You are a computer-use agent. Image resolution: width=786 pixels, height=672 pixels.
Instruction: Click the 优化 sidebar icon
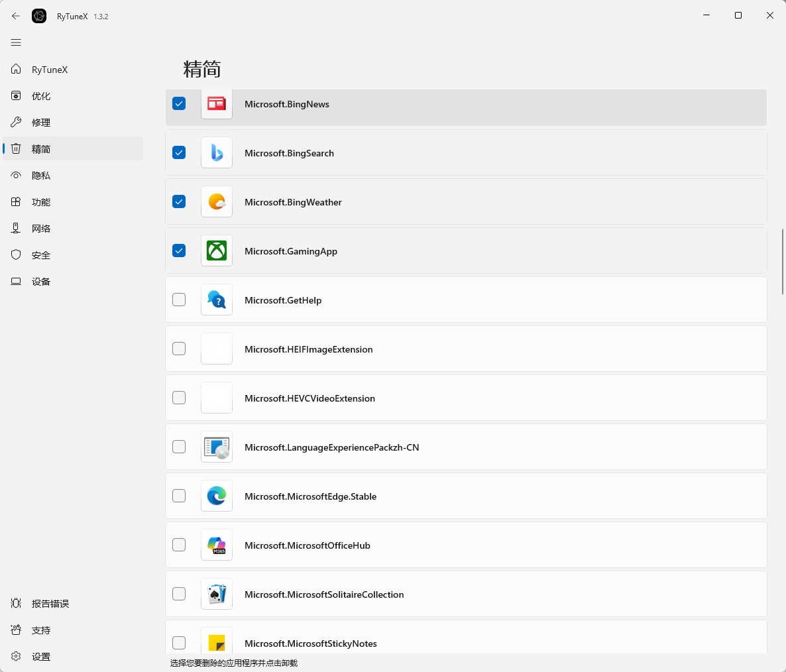point(16,95)
